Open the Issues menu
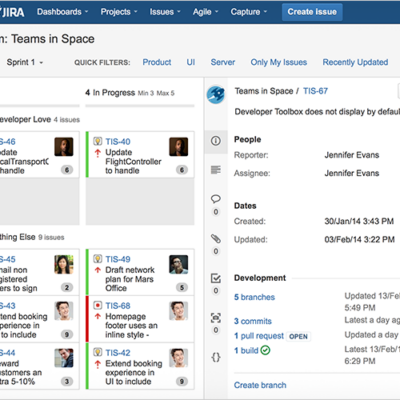The width and height of the screenshot is (400, 400). pyautogui.click(x=165, y=12)
